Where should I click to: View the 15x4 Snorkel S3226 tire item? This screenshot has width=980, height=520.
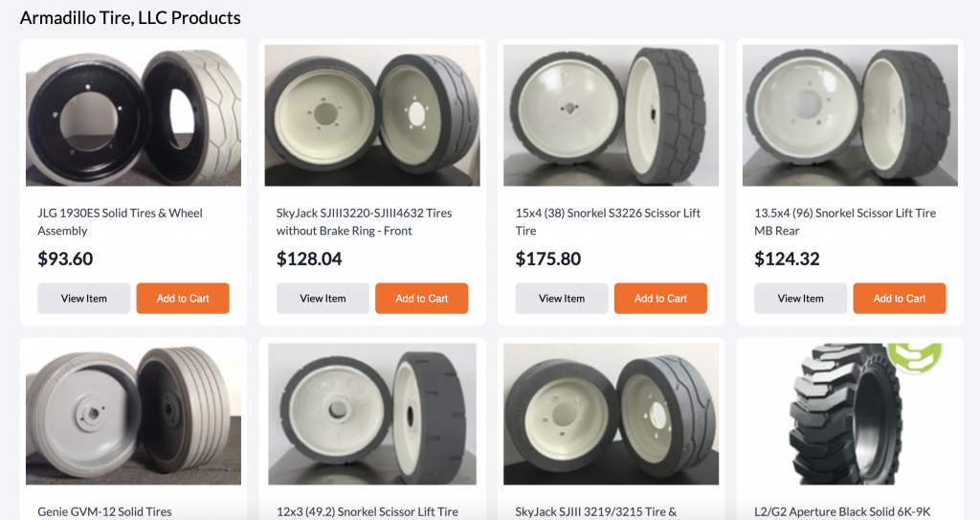point(562,299)
